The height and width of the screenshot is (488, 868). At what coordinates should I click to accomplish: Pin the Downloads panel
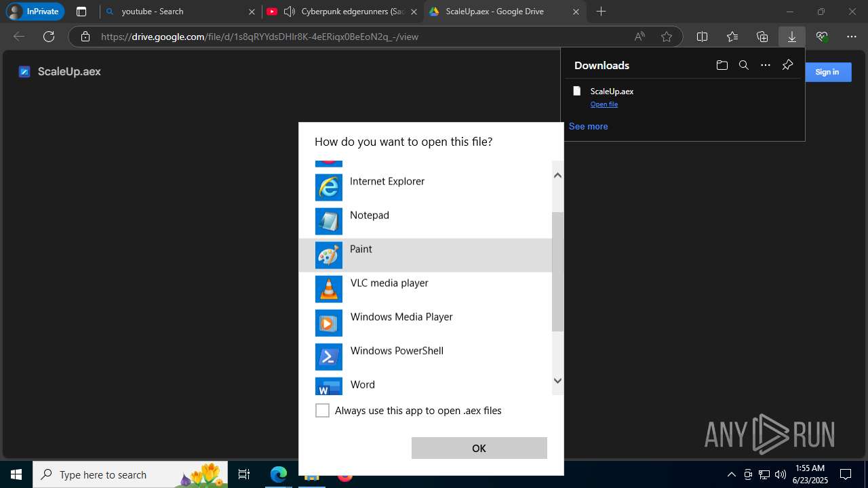coord(787,65)
